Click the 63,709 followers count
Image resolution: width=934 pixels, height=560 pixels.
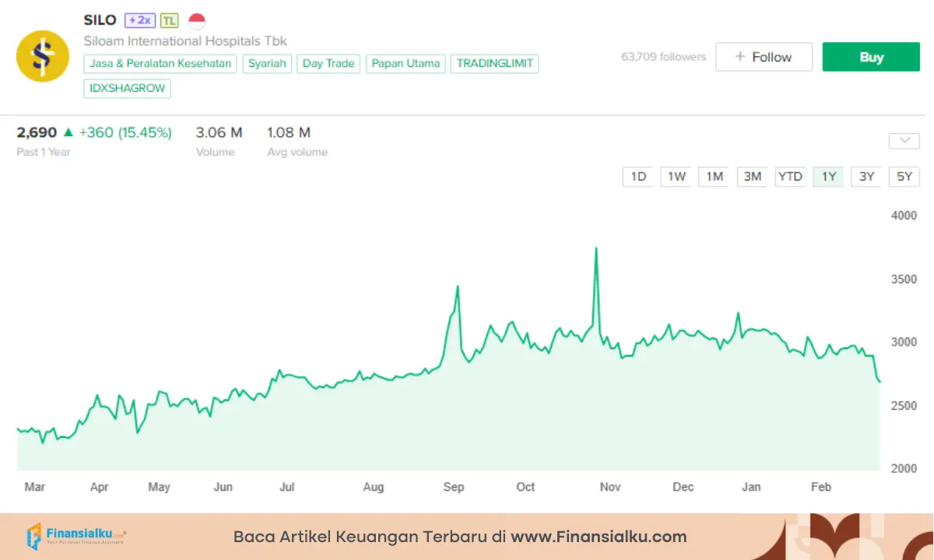tap(663, 57)
